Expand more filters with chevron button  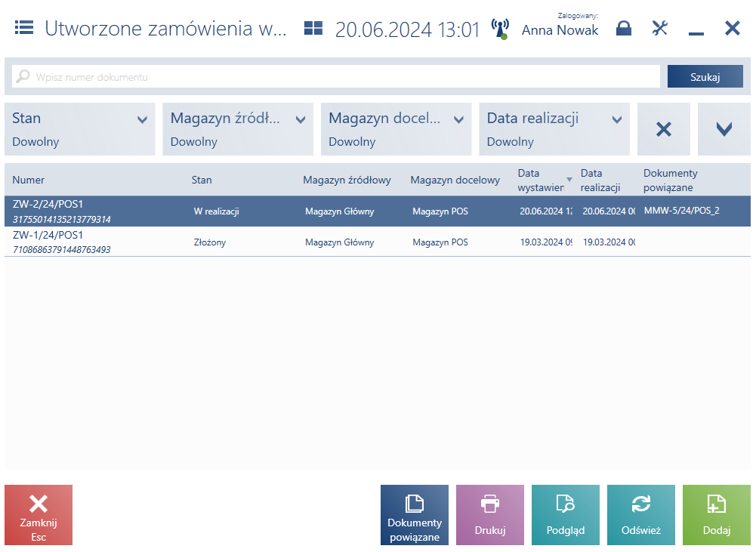coord(724,129)
